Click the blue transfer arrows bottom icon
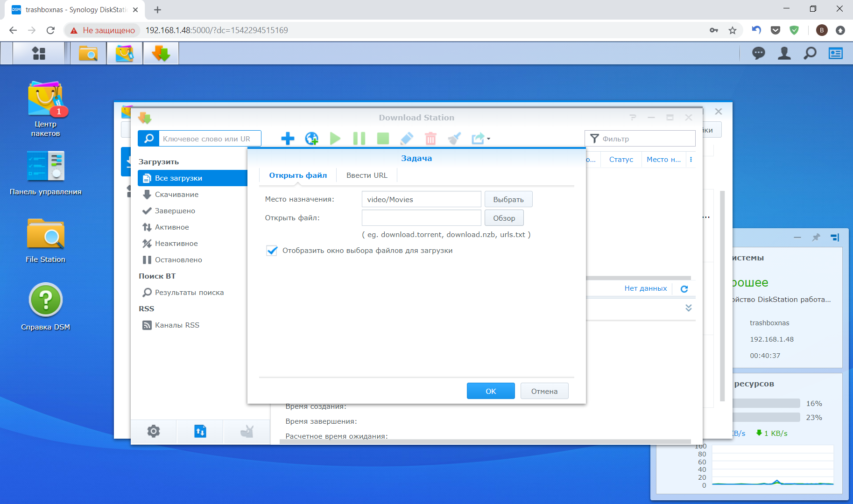Viewport: 853px width, 504px height. [x=200, y=431]
